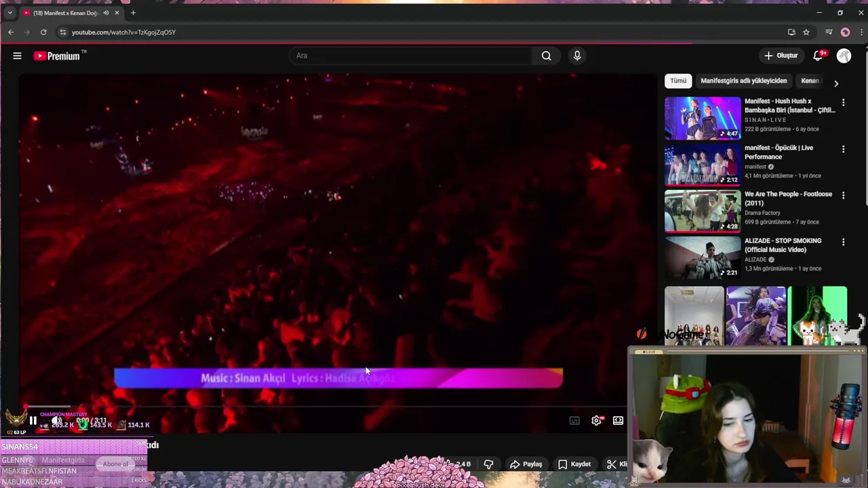Open the account avatar menu
The width and height of the screenshot is (868, 488).
click(x=844, y=56)
